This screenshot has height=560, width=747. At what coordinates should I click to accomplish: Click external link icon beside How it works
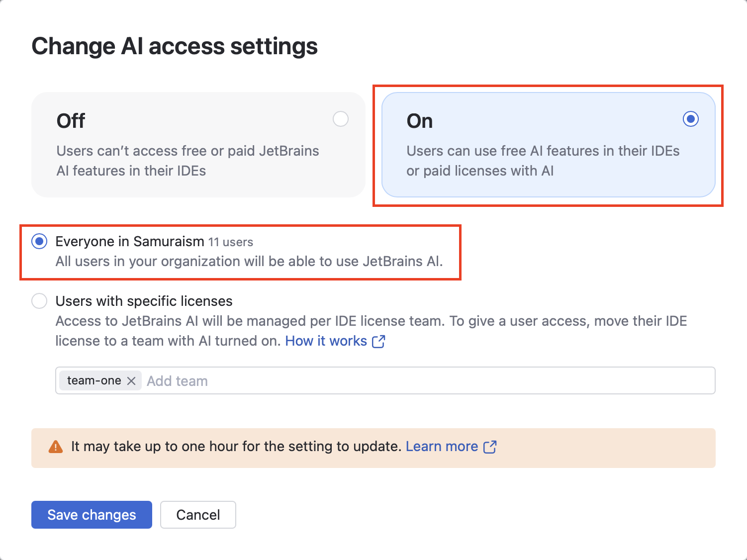[x=378, y=342]
